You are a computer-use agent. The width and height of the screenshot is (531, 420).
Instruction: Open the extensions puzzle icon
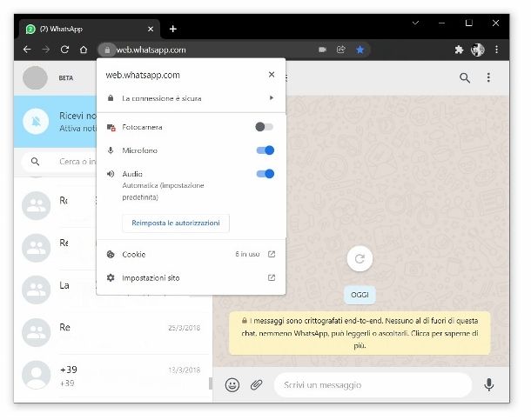coord(459,50)
